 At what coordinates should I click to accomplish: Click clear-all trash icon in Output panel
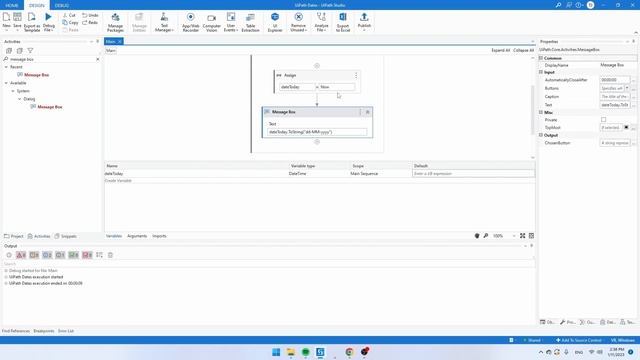point(110,255)
